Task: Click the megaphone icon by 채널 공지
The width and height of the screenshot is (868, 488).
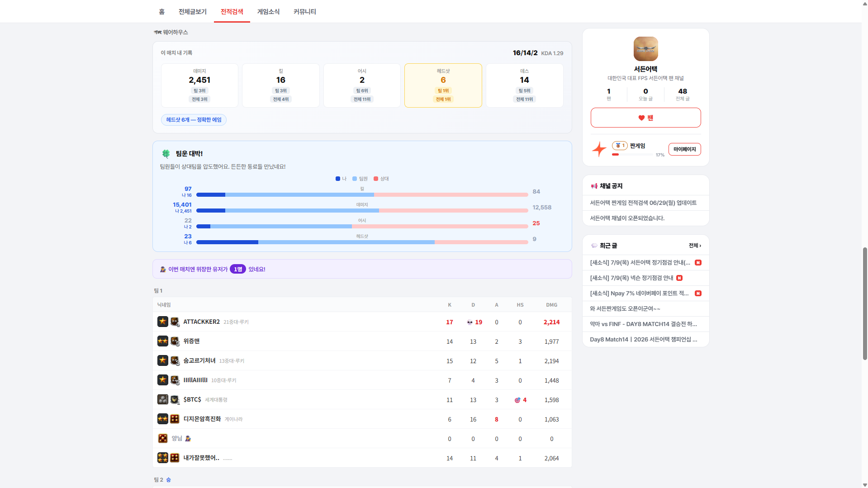Action: (594, 186)
